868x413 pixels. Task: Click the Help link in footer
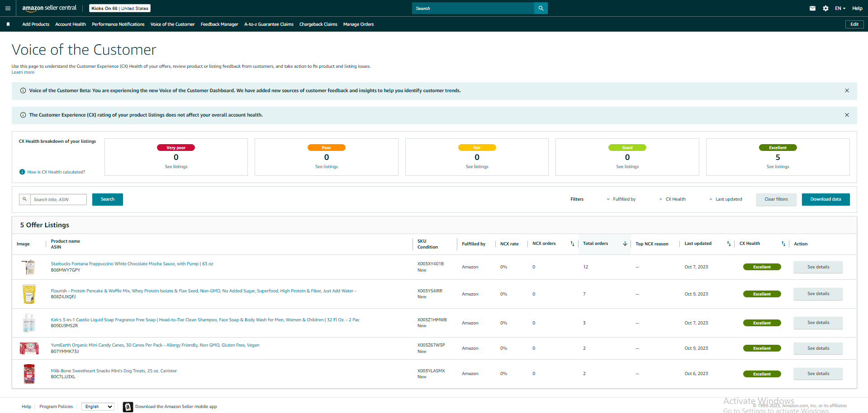point(26,407)
